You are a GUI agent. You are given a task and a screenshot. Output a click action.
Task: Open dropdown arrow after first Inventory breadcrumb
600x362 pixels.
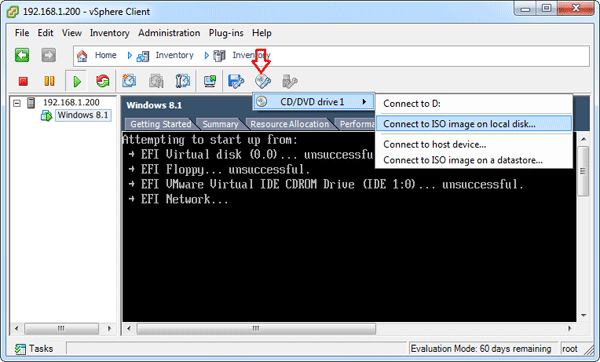pyautogui.click(x=206, y=56)
